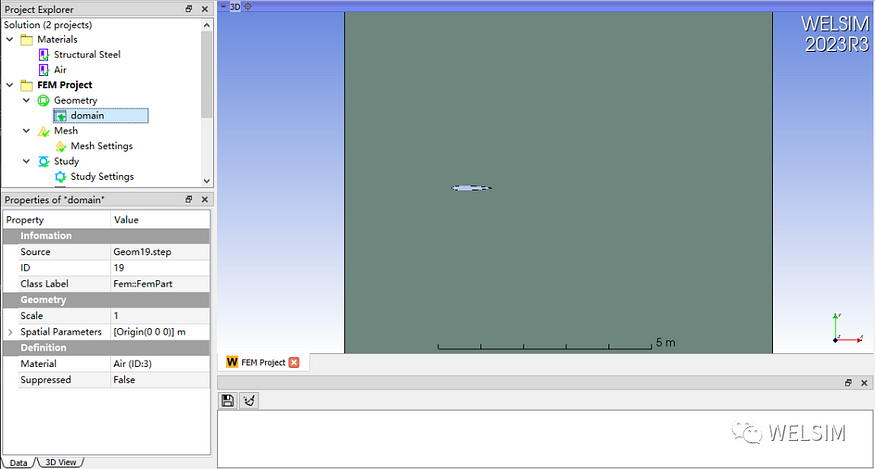Switch to the Data tab
Image resolution: width=875 pixels, height=469 pixels.
click(18, 462)
